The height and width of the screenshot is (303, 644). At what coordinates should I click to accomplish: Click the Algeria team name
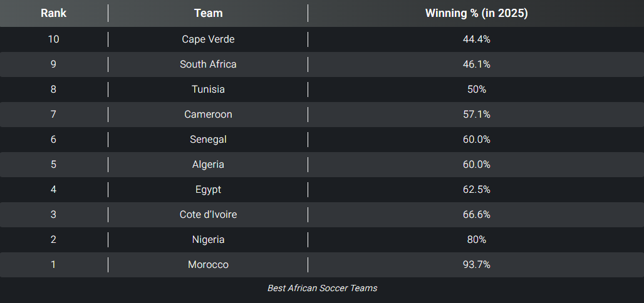point(208,165)
